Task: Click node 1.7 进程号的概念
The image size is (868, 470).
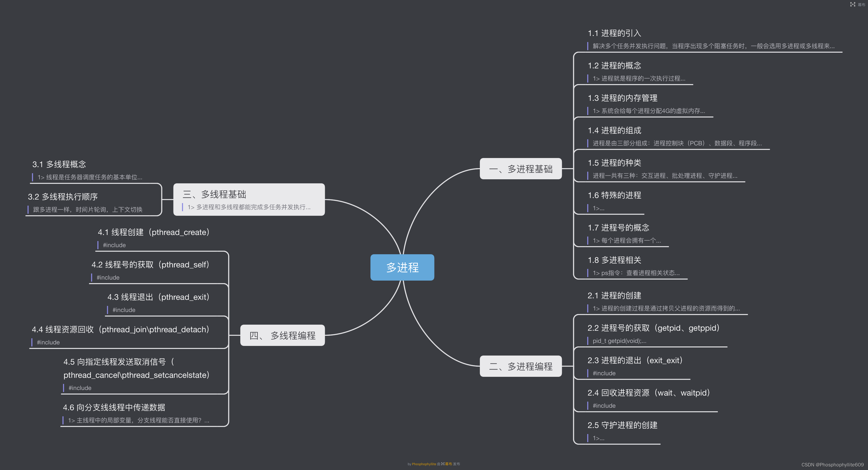Action: click(x=618, y=227)
